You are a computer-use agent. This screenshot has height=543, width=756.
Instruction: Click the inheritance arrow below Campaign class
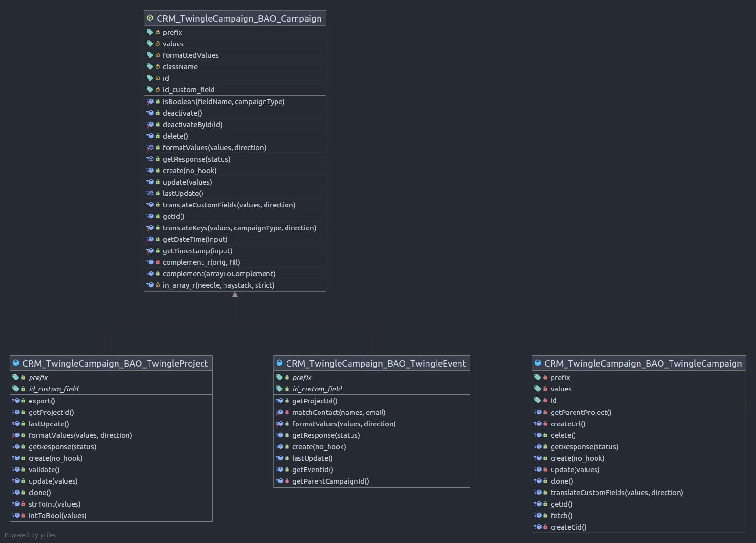click(235, 295)
